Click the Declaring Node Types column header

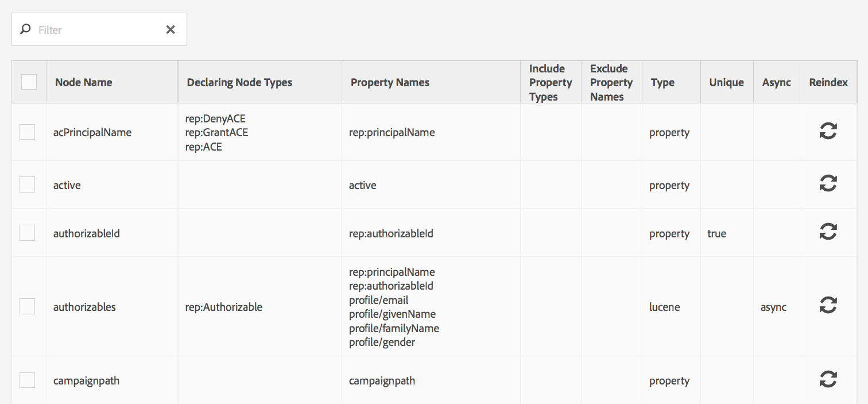coord(239,82)
